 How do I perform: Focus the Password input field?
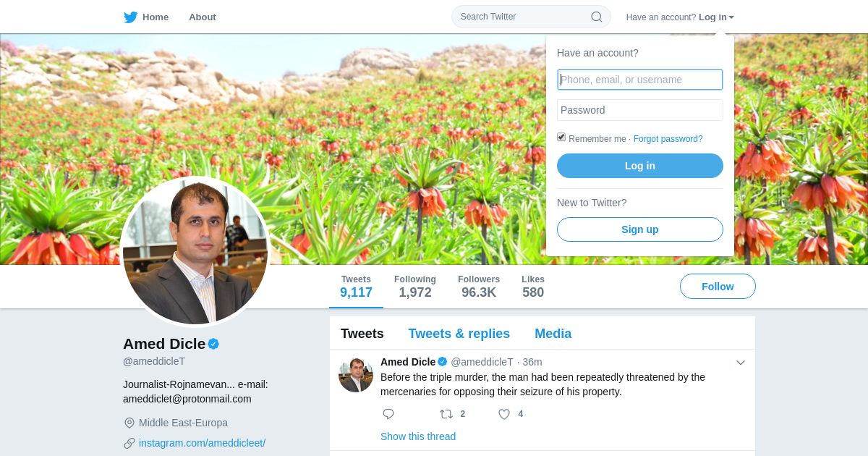[x=639, y=110]
